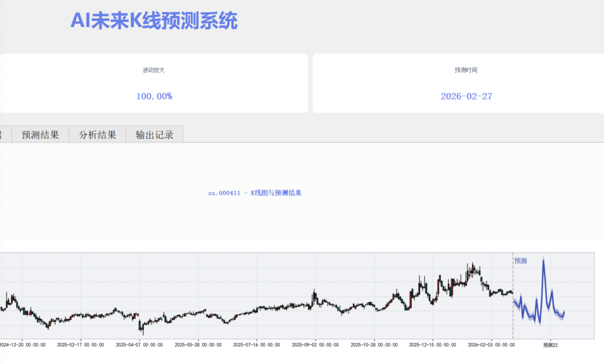Select the 波动放大 card label
The width and height of the screenshot is (604, 364).
point(154,70)
